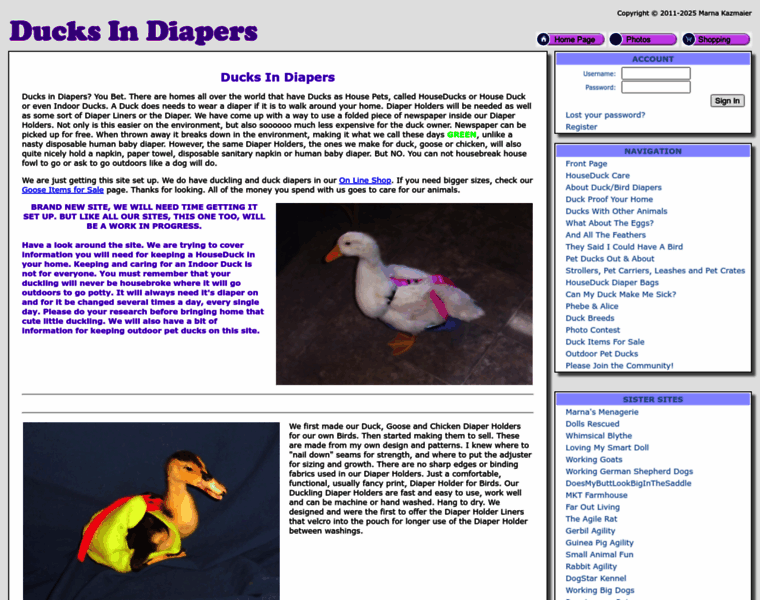760x600 pixels.
Task: Click the SISTER SITES panel header
Action: coord(653,399)
